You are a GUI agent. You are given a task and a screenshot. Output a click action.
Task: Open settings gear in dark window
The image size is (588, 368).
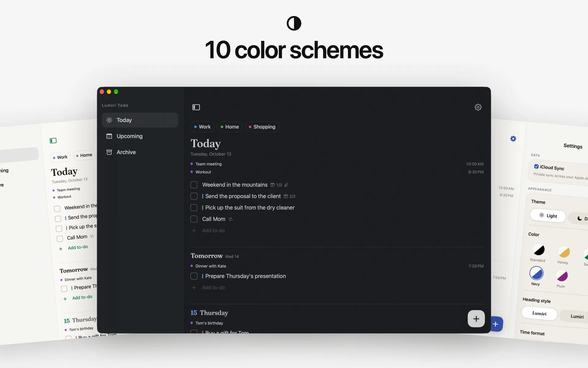pos(478,107)
